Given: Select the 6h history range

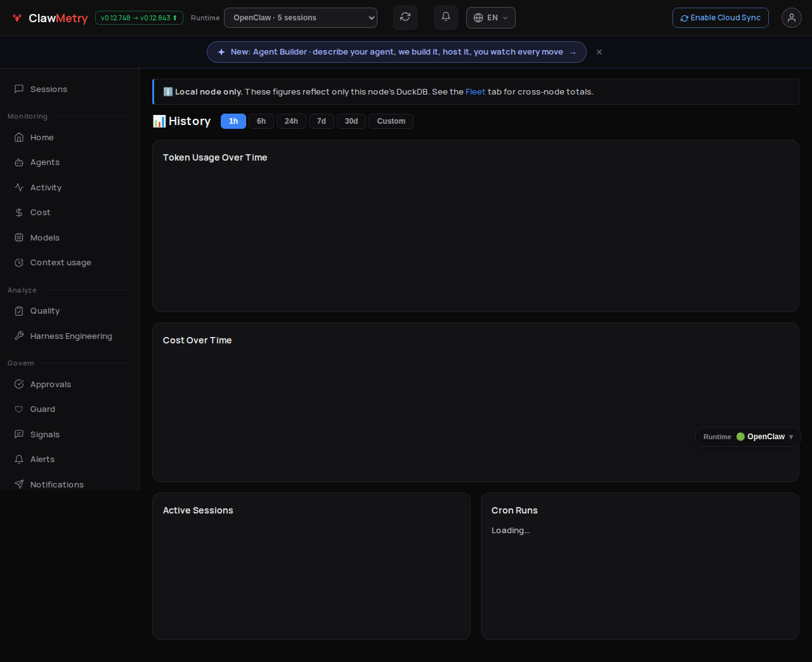Looking at the screenshot, I should point(261,121).
